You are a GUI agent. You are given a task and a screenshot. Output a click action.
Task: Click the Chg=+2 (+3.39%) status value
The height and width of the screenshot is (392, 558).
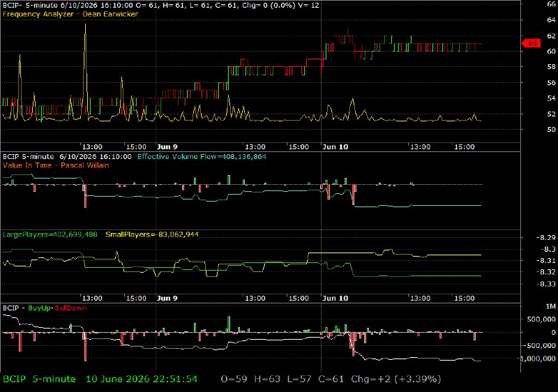[x=396, y=379]
